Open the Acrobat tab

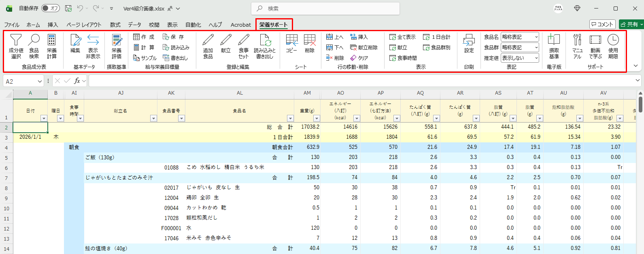[241, 25]
